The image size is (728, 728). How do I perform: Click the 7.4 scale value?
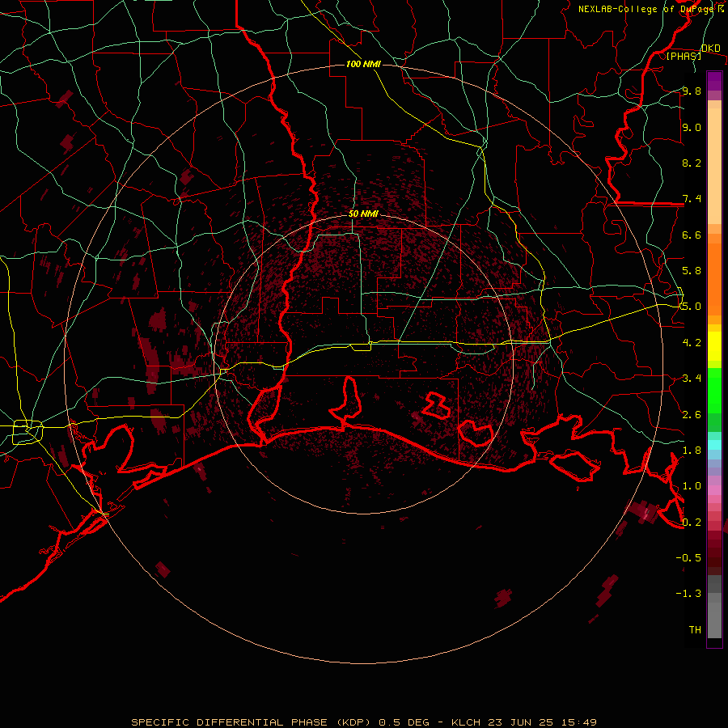pos(692,199)
